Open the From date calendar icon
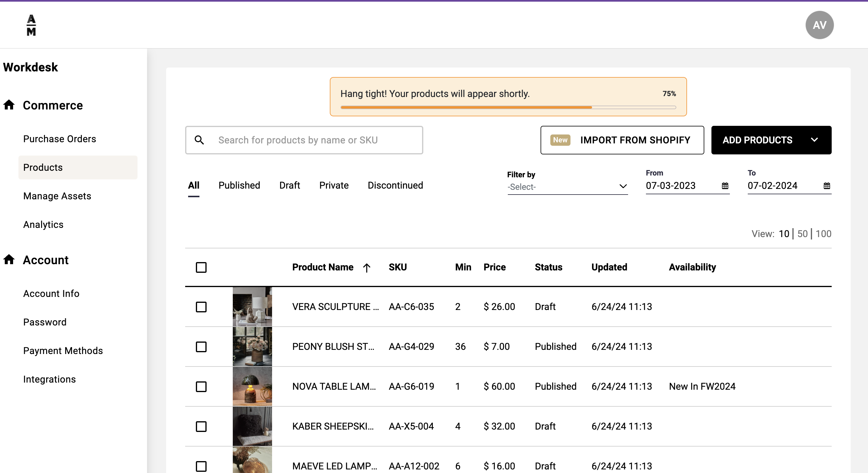The image size is (868, 473). [x=725, y=186]
